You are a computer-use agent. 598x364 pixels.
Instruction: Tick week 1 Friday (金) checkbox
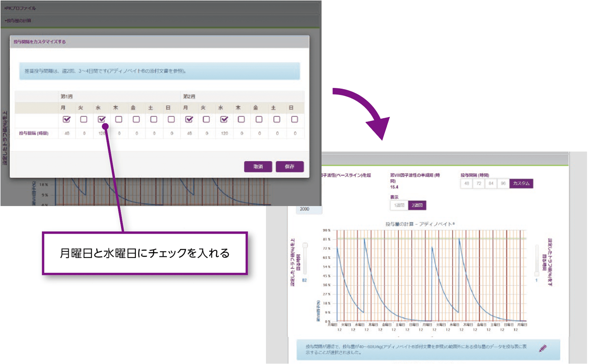(136, 119)
